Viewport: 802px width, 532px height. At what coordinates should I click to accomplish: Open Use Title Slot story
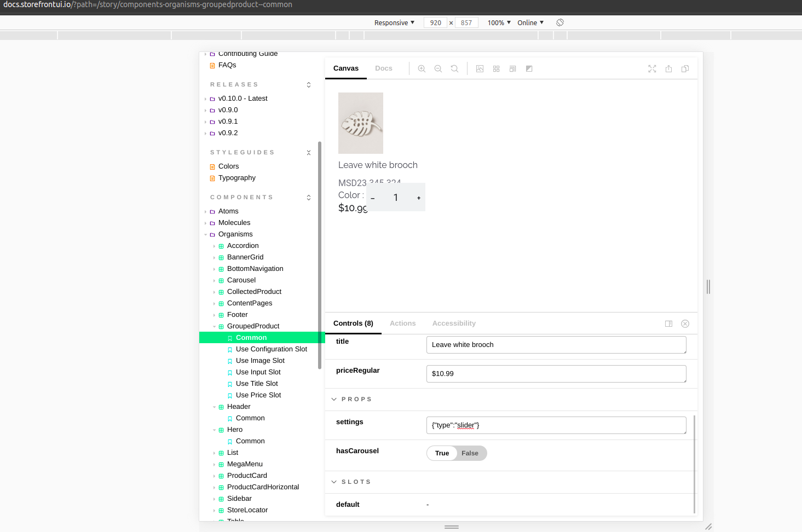(257, 384)
